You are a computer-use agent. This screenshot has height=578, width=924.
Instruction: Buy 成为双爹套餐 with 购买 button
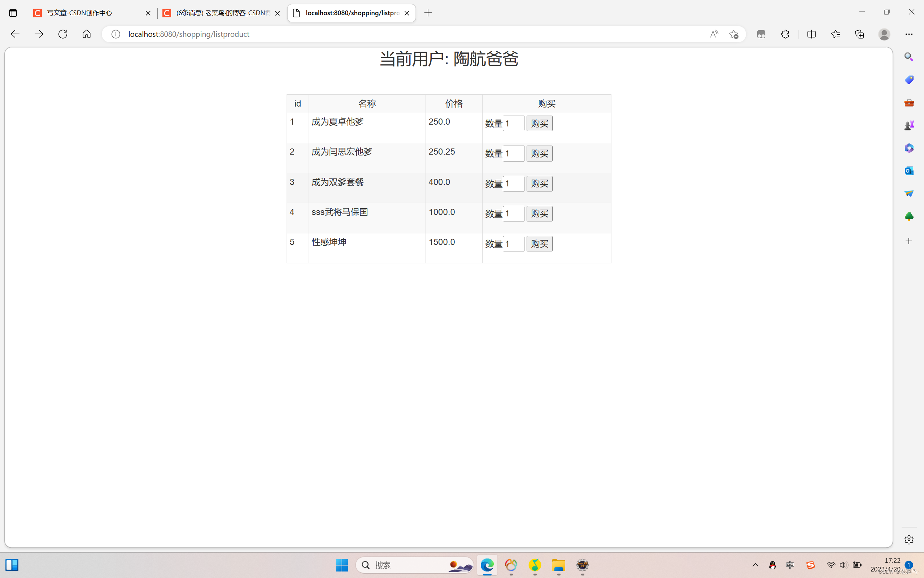[539, 184]
